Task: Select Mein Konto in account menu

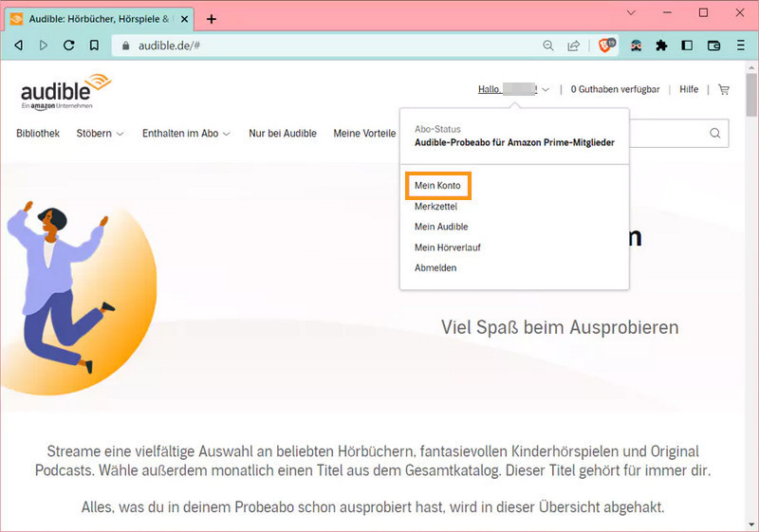Action: coord(437,186)
